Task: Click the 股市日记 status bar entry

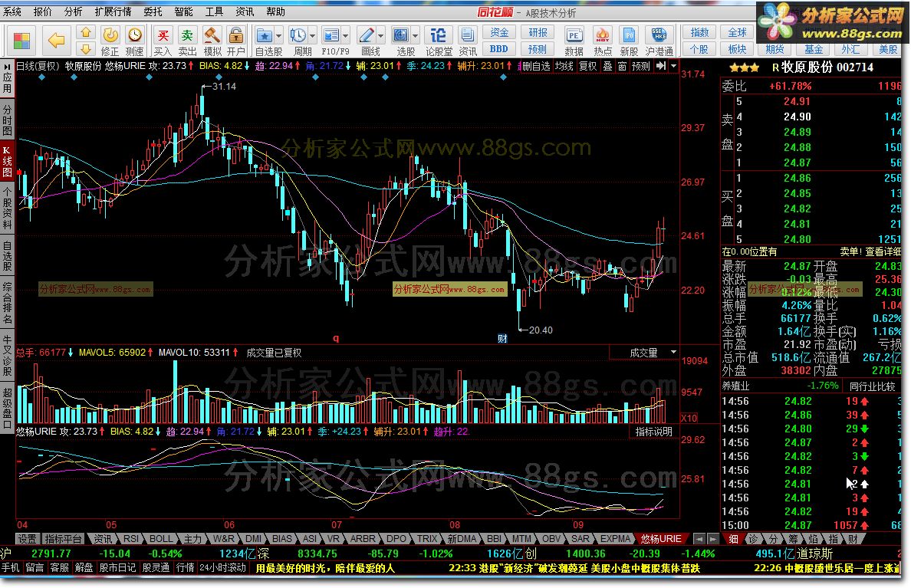Action: click(x=117, y=567)
